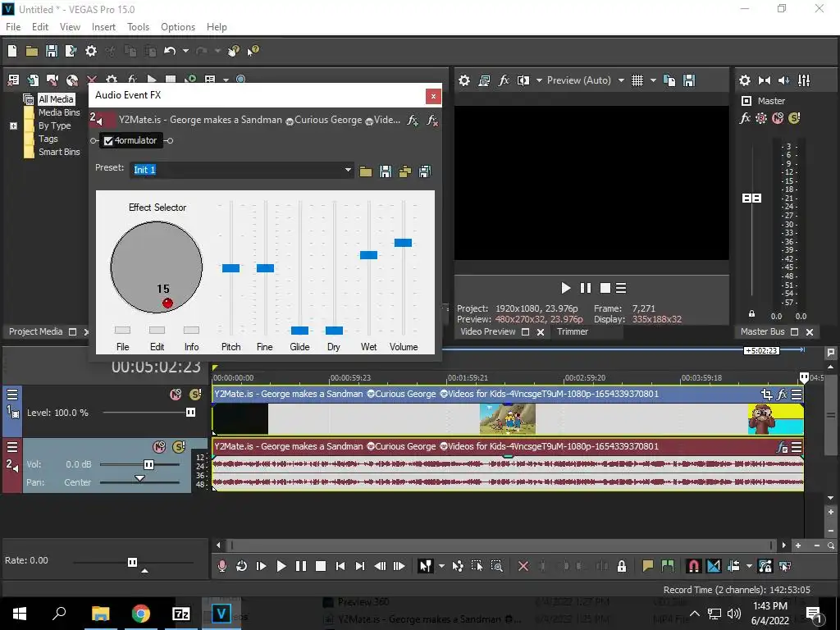Image resolution: width=840 pixels, height=630 pixels.
Task: Click the New Project icon
Action: [12, 51]
